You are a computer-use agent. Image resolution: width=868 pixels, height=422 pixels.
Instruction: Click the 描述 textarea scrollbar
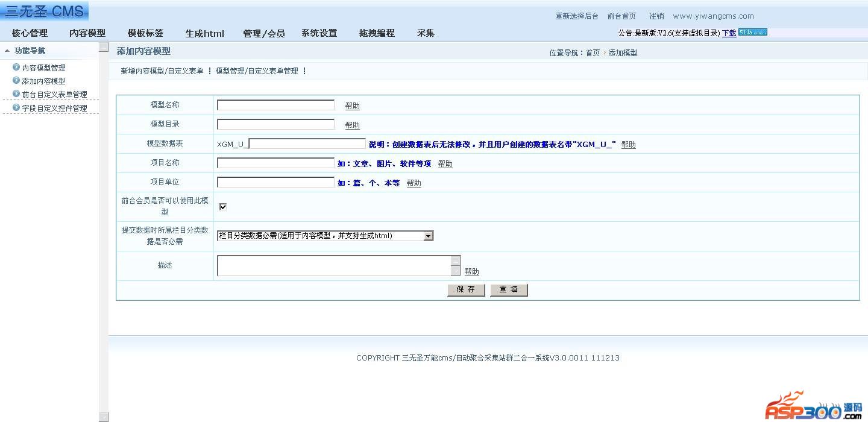click(x=456, y=266)
